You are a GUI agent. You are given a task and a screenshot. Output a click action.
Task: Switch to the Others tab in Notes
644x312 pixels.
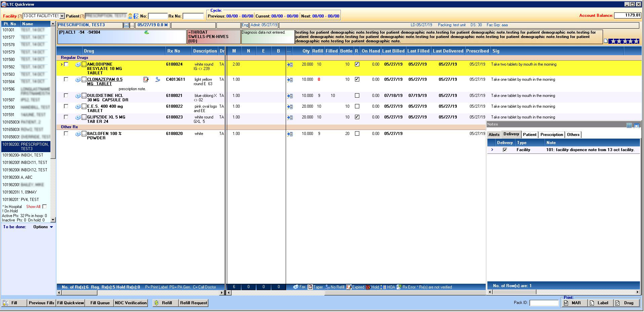tap(573, 135)
